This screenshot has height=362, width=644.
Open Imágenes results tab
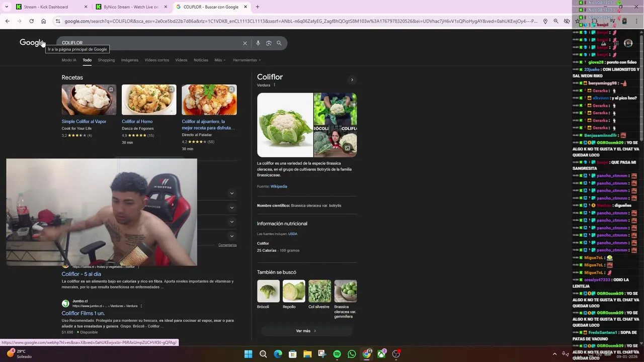(x=129, y=60)
